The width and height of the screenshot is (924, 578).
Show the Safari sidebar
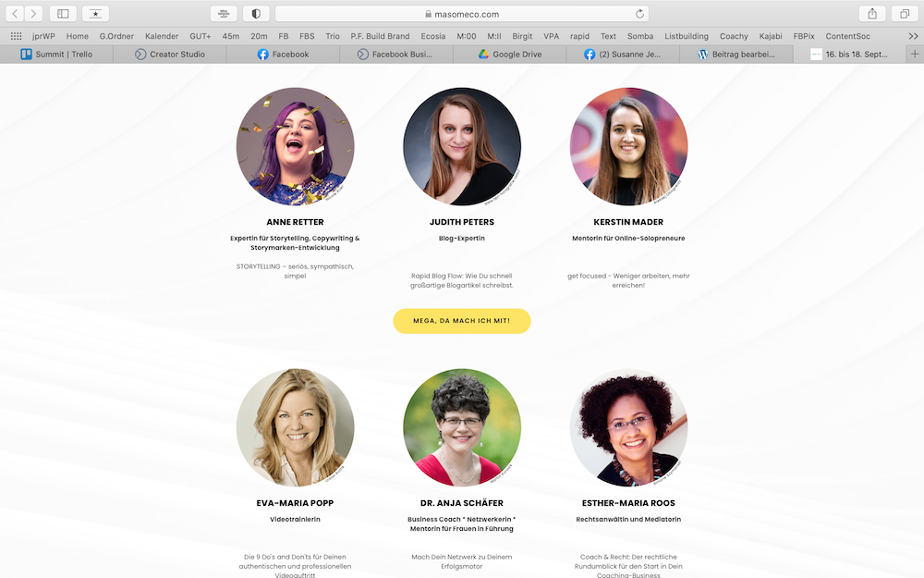(x=63, y=14)
